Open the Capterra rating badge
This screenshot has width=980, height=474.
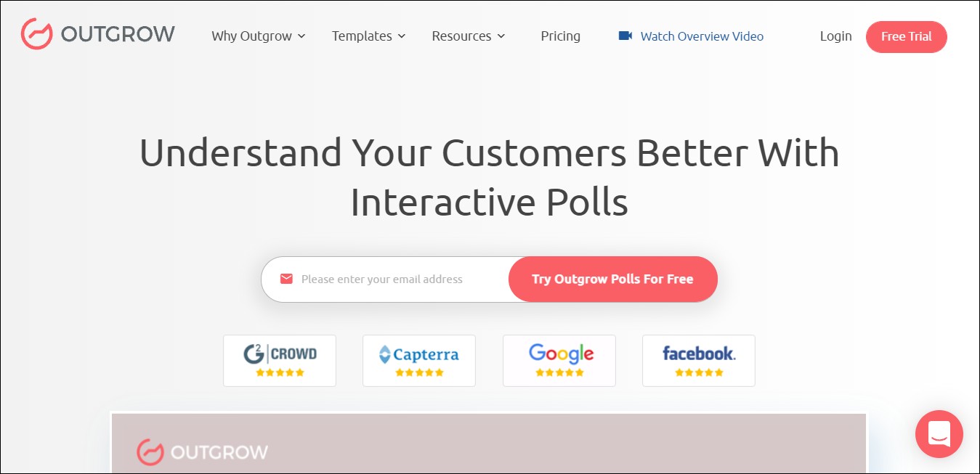pyautogui.click(x=419, y=361)
